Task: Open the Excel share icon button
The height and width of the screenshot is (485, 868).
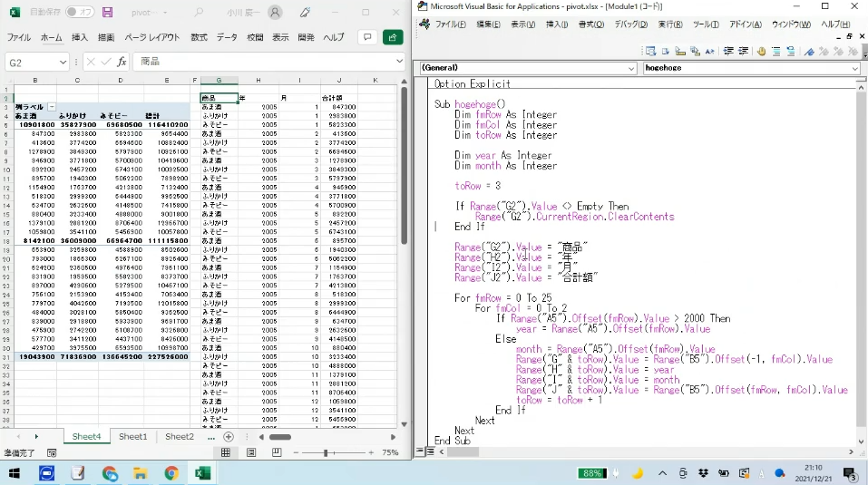Action: 393,37
